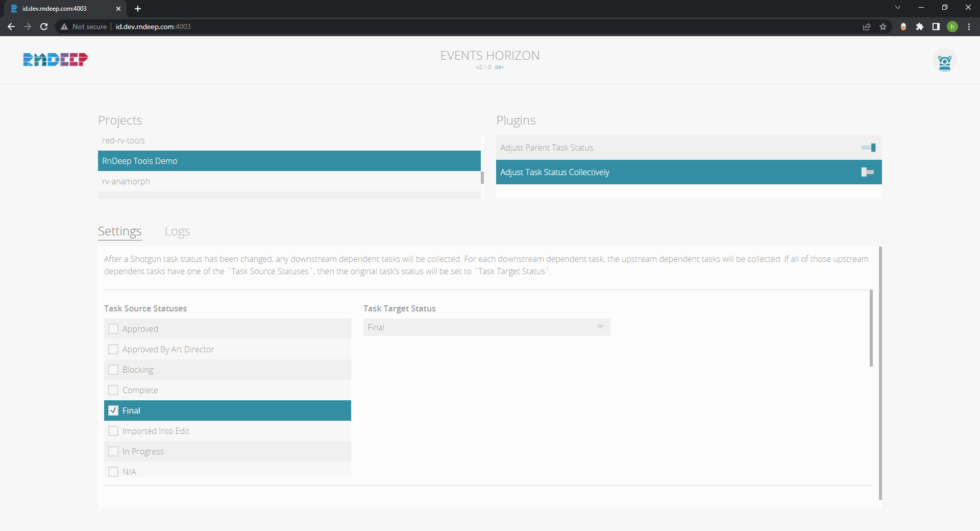Select the rv-anamorph project
The height and width of the screenshot is (531, 980).
[x=126, y=181]
